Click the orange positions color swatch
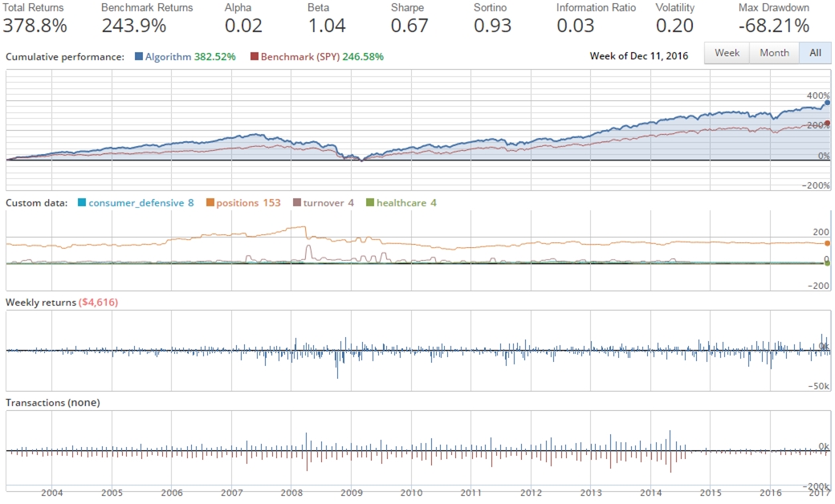 click(210, 203)
